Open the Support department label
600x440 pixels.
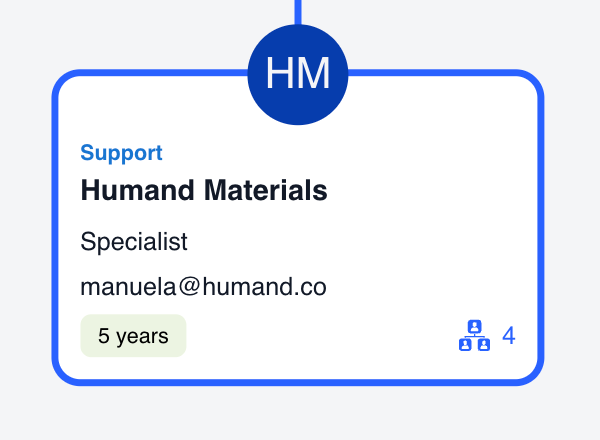click(121, 153)
